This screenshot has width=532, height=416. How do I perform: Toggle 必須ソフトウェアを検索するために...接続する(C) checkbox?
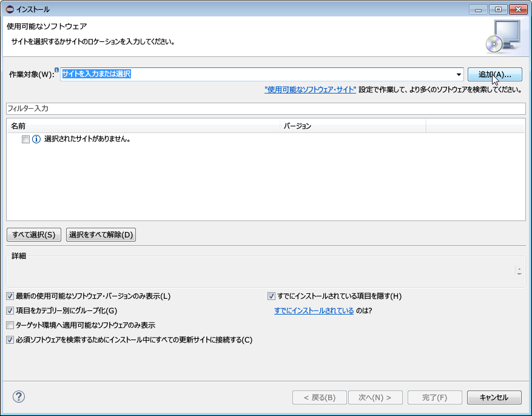click(x=10, y=339)
